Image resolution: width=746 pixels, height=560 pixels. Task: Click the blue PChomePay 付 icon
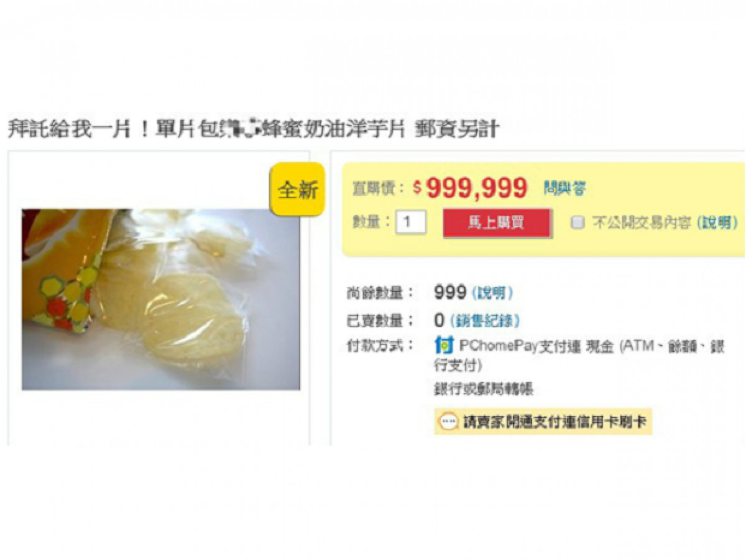tap(444, 345)
